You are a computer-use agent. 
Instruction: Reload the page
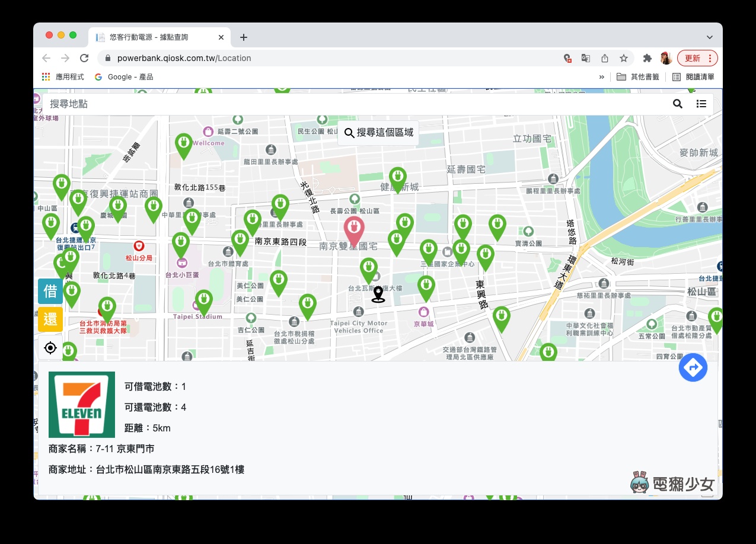pos(84,58)
